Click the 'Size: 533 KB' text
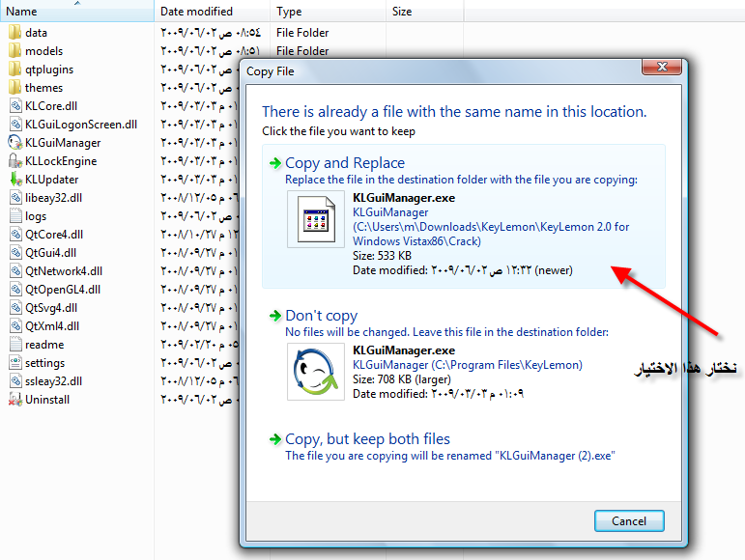The height and width of the screenshot is (560, 745). click(x=382, y=256)
